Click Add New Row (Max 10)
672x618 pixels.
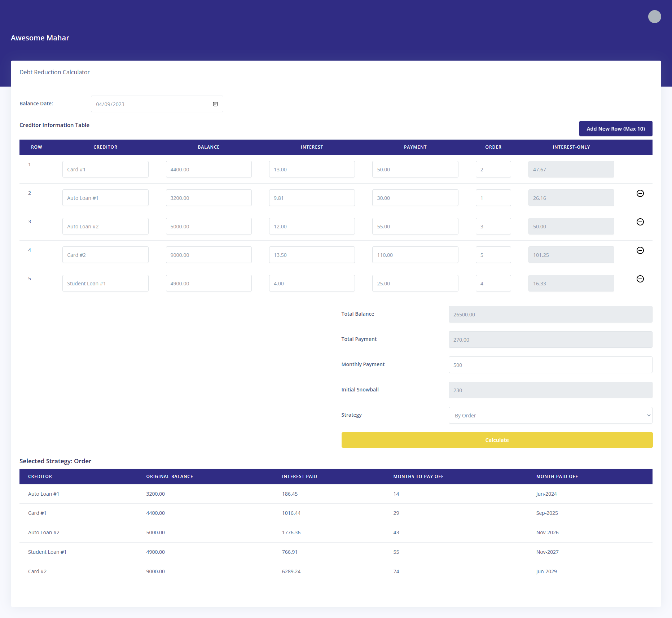[x=615, y=128]
